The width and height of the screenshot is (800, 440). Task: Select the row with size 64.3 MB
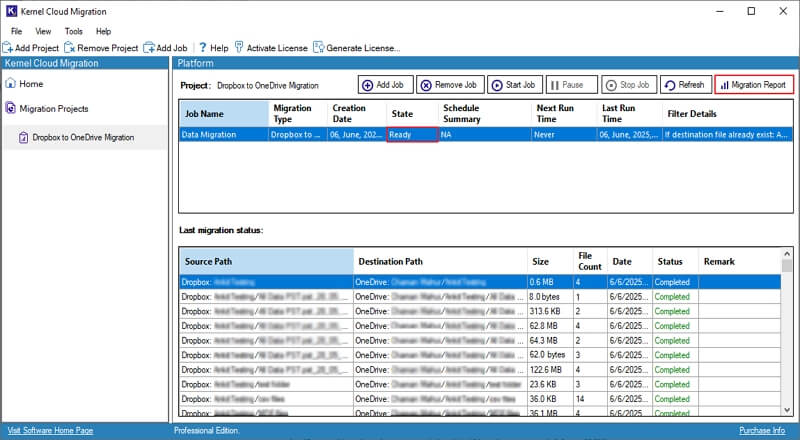coord(480,340)
